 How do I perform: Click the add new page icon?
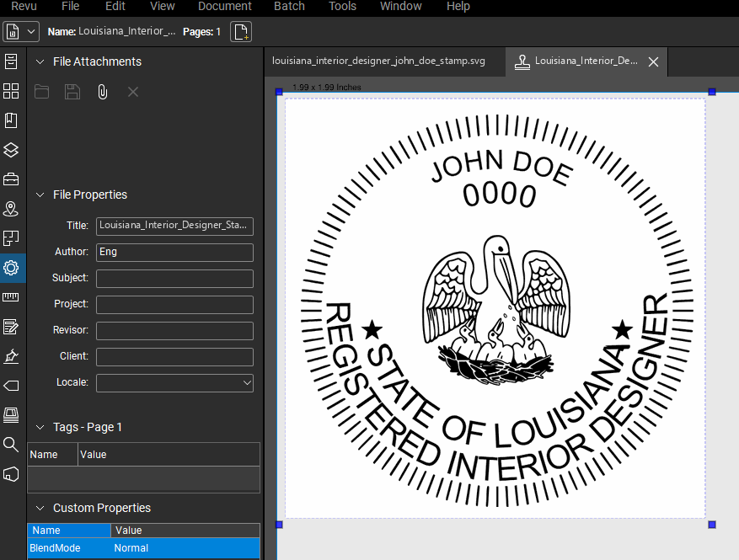pos(241,31)
